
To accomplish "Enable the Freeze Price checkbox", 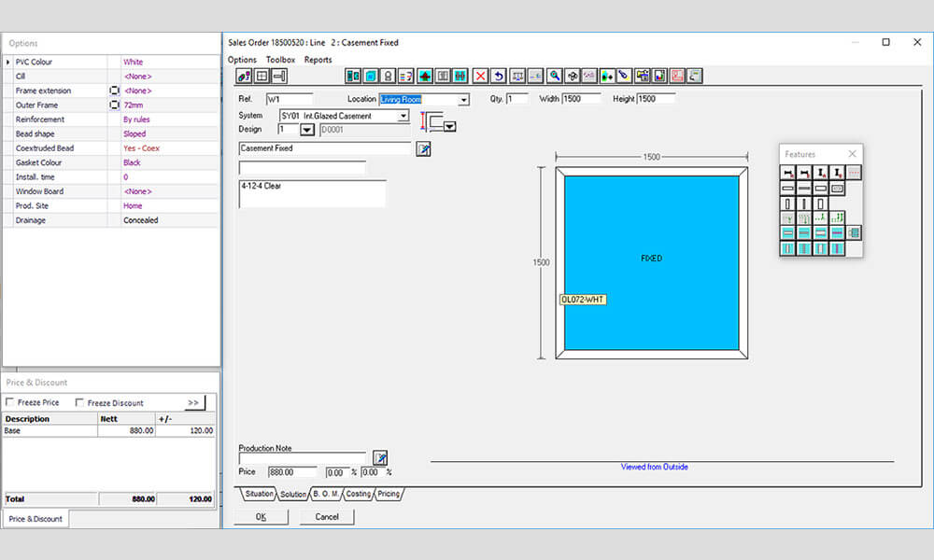I will tap(10, 401).
